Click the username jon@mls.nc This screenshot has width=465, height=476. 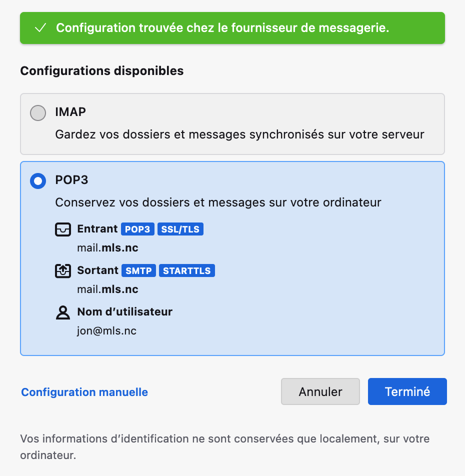106,330
